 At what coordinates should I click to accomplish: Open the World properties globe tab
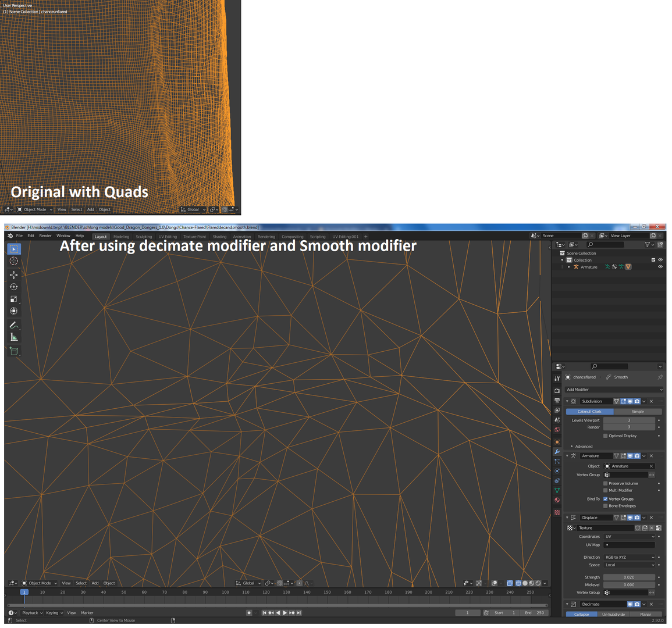tap(557, 430)
